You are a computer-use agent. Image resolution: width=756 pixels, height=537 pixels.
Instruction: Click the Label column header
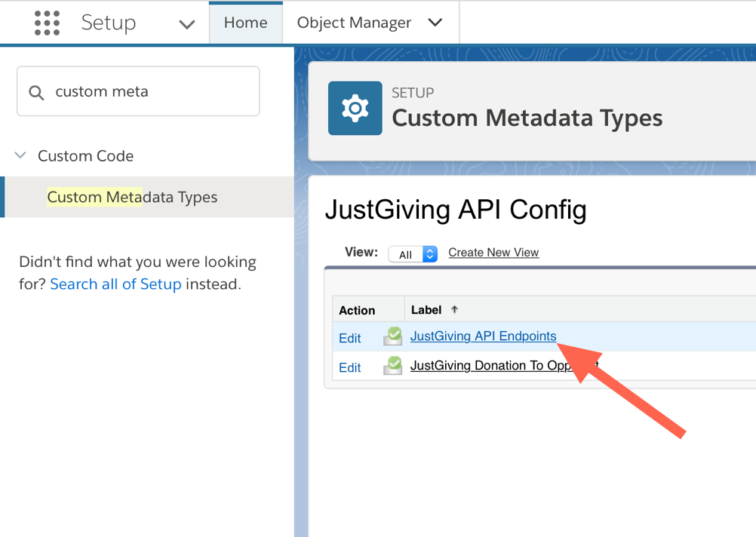tap(426, 309)
